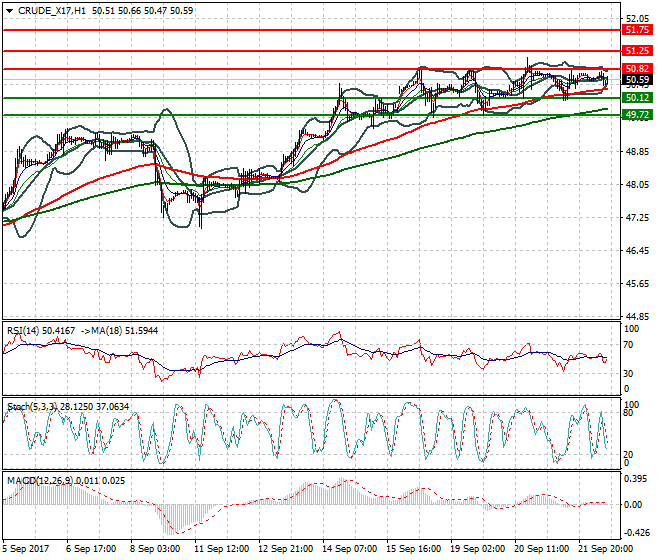Click the MACD -0.426 scale value
This screenshot has height=560, width=660.
pyautogui.click(x=637, y=533)
